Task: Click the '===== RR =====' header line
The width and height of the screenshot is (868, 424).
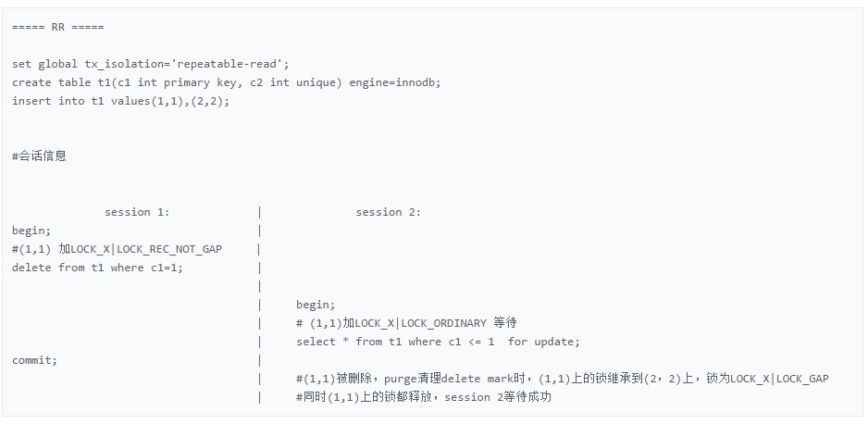Action: [58, 27]
